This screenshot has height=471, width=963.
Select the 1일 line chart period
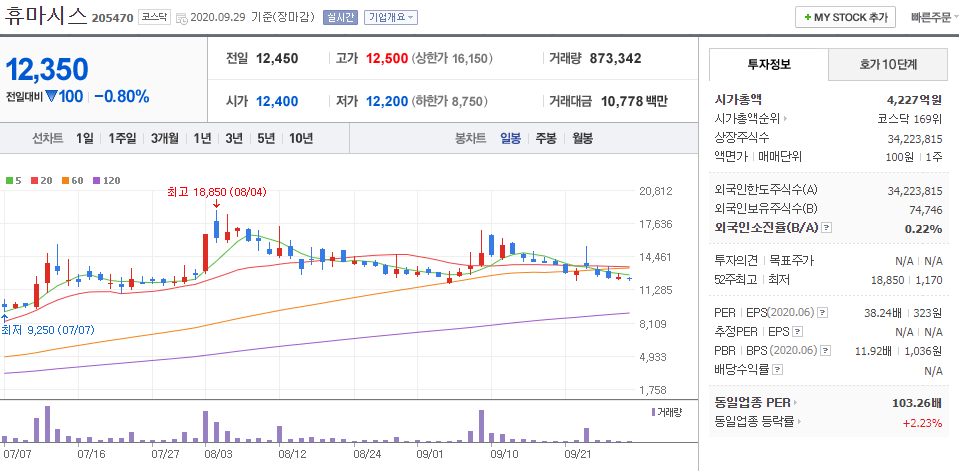[85, 138]
